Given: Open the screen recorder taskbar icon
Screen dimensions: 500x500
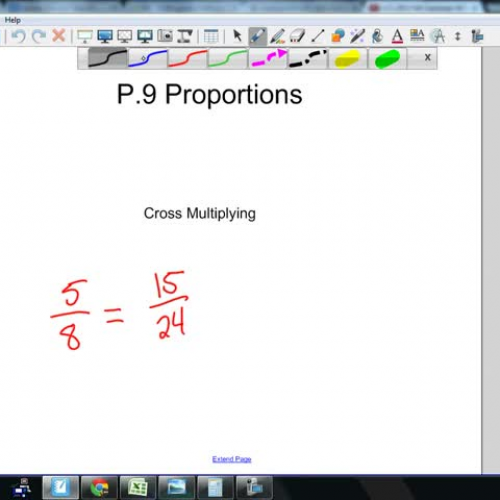Looking at the screenshot, I should point(254,488).
